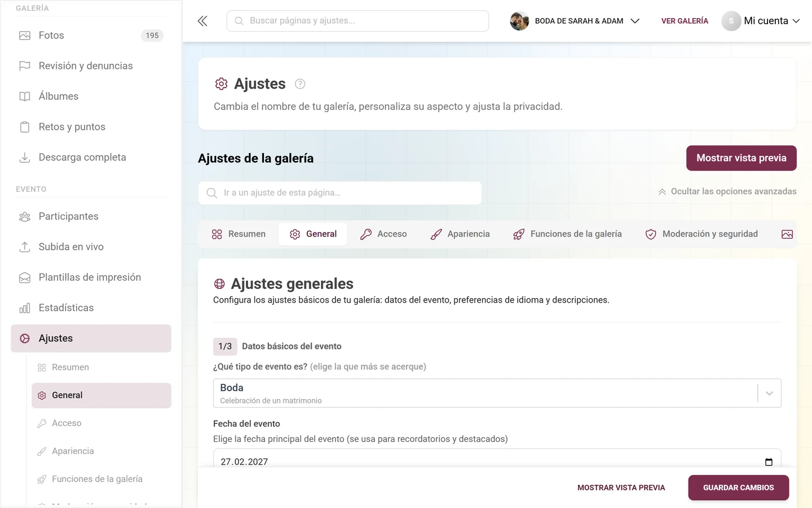The width and height of the screenshot is (812, 508).
Task: Open Fotos in the sidebar
Action: pos(91,36)
